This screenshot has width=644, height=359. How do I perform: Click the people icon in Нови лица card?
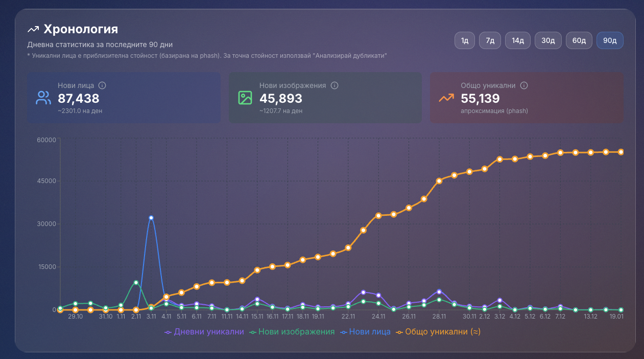coord(43,98)
